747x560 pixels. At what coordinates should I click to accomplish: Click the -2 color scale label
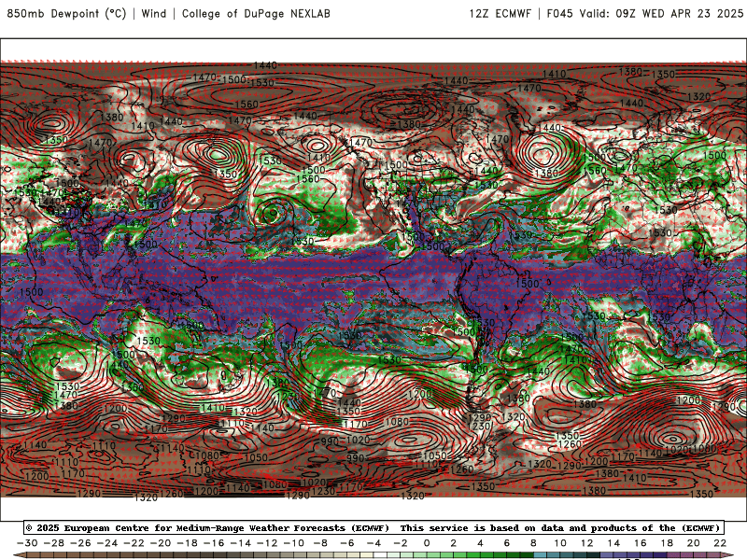[x=401, y=543]
